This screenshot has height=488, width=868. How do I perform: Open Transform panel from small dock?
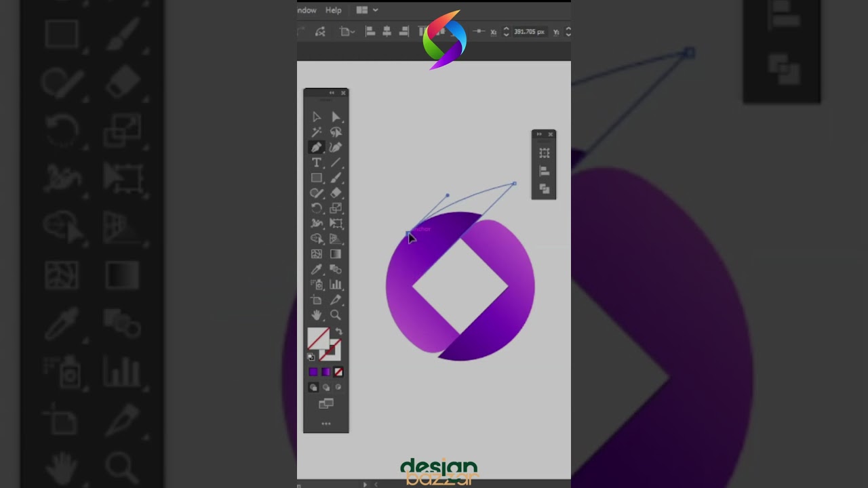point(544,153)
